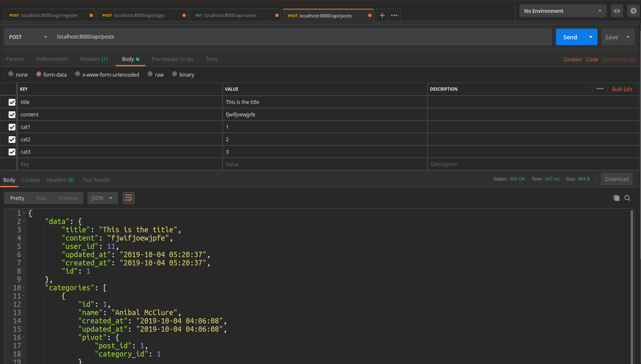The height and width of the screenshot is (364, 641).
Task: Open the Send button dropdown arrow
Action: (591, 37)
